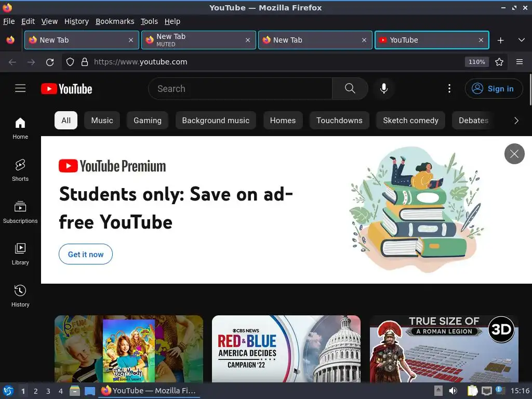
Task: Switch to workspace 3 in taskbar
Action: 48,391
